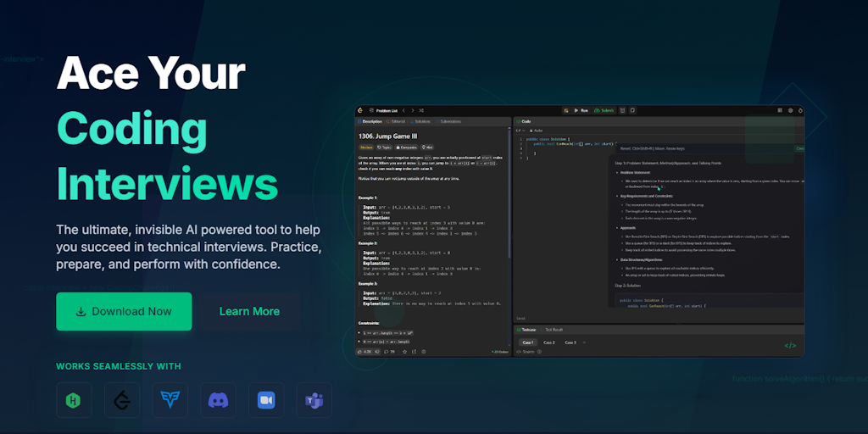Screen dimensions: 868x434
Task: Open the timer alarm icon
Action: tap(623, 111)
